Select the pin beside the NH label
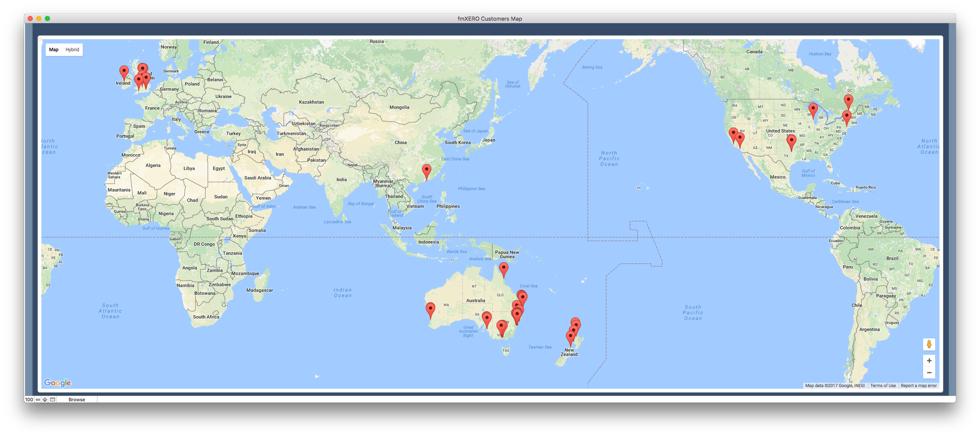980x437 pixels. tap(847, 118)
